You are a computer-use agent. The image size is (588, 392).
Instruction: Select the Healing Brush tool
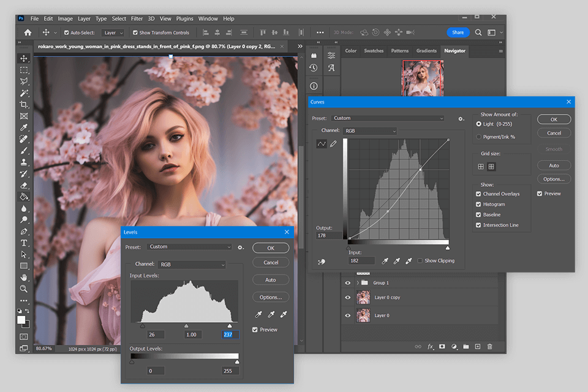(x=24, y=139)
